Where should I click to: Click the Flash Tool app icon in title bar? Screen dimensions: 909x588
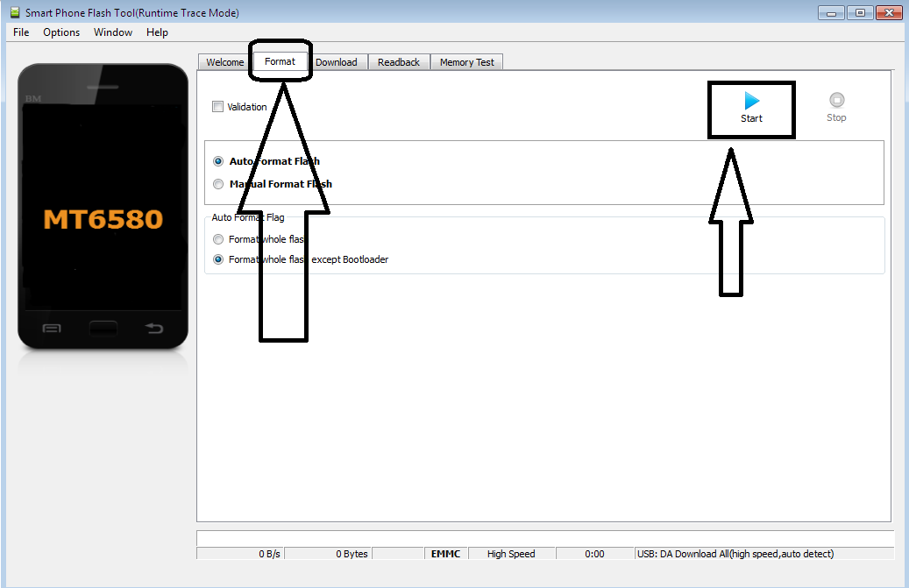[16, 12]
